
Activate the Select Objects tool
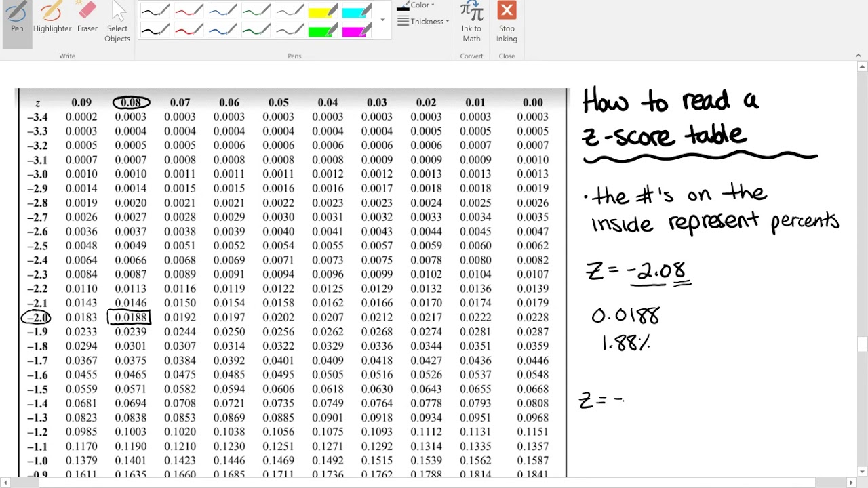(x=117, y=23)
